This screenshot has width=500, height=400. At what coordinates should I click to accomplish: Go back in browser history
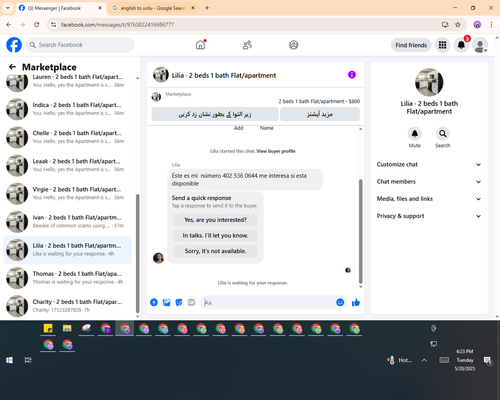(9, 25)
